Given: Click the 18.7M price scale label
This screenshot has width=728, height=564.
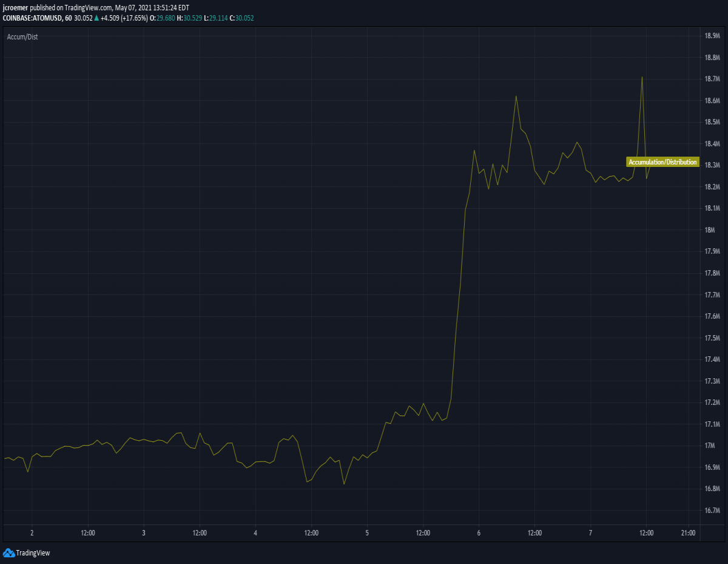Looking at the screenshot, I should point(712,80).
